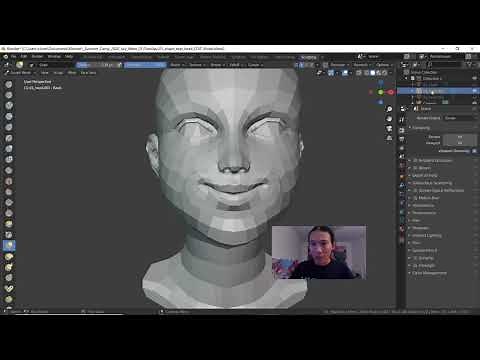Viewport: 480px width, 360px height.
Task: Open the Render properties tab icon
Action: coord(402,130)
